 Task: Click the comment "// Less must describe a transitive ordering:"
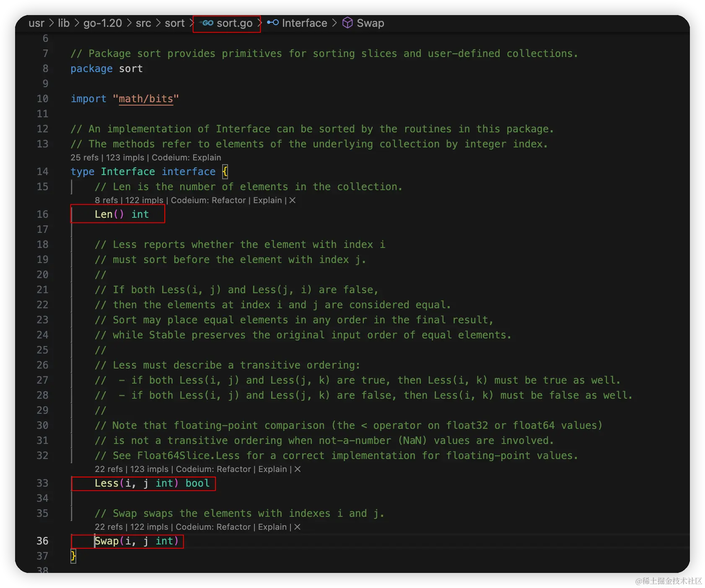227,365
